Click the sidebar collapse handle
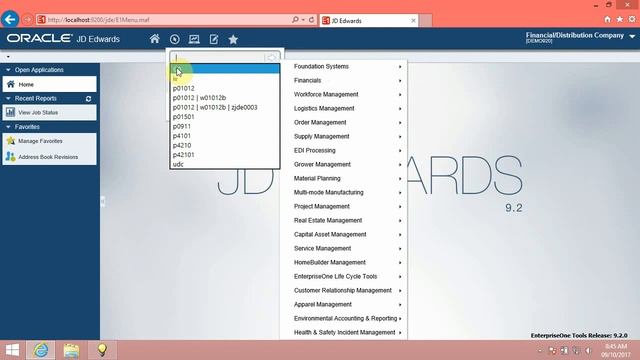640x360 pixels. tap(102, 201)
